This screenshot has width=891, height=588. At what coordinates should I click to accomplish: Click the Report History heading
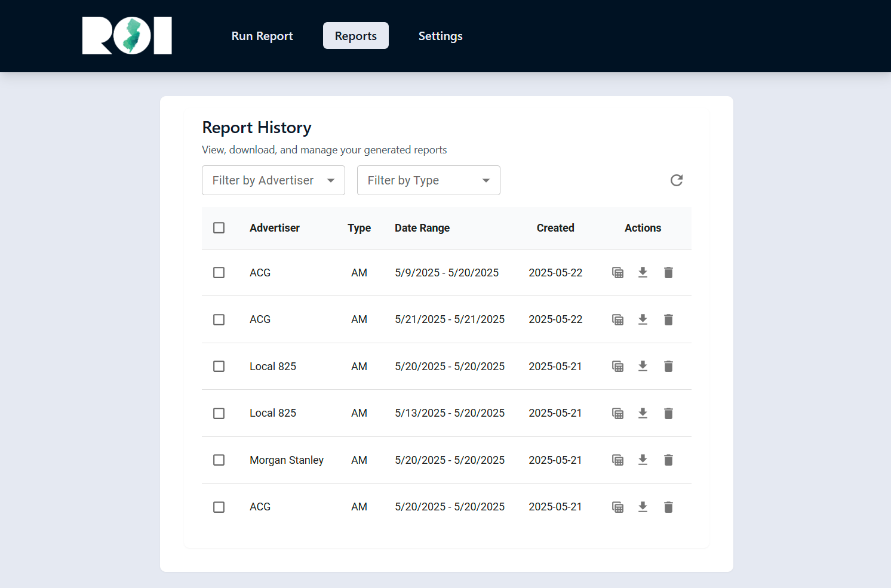click(x=257, y=128)
